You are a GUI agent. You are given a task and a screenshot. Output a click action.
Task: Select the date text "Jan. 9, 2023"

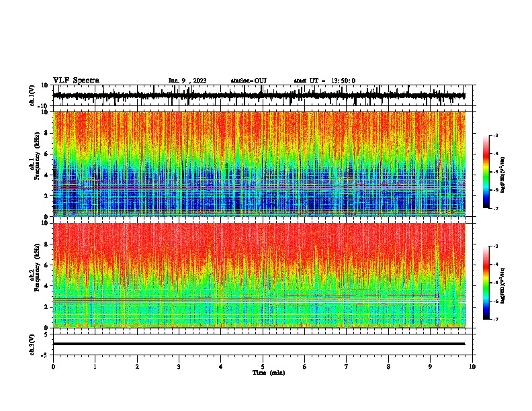click(x=187, y=81)
